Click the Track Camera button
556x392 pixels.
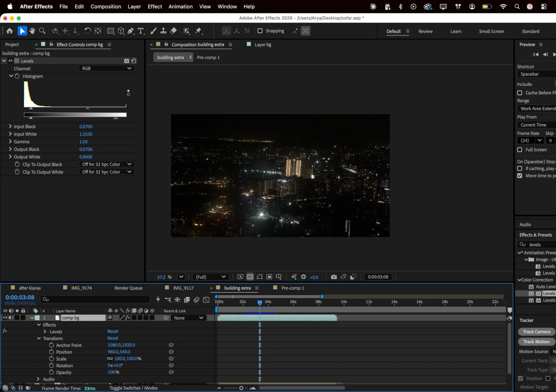tap(536, 331)
